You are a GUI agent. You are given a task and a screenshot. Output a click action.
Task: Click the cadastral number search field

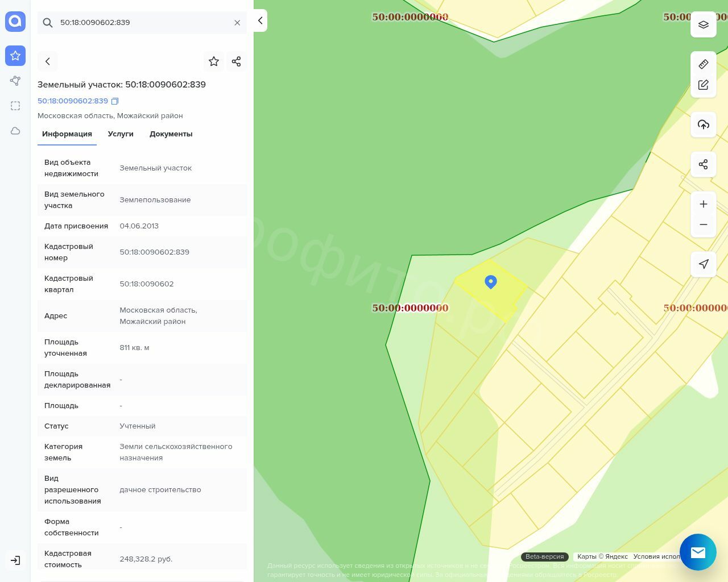[142, 23]
